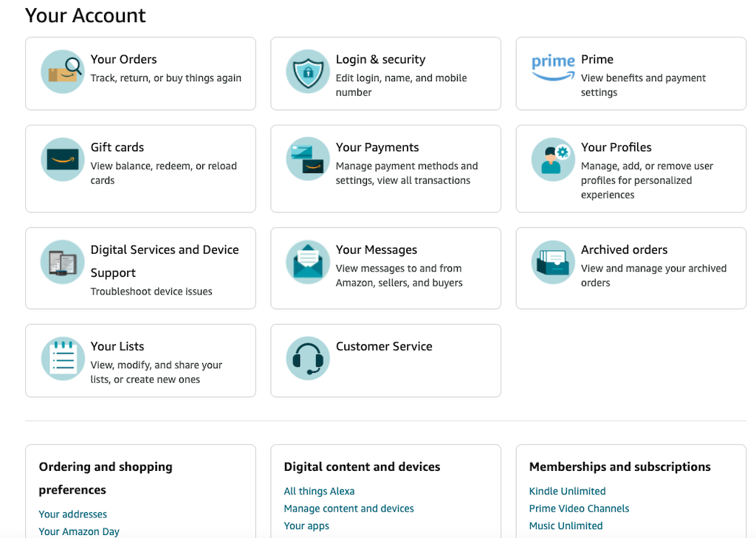This screenshot has height=538, width=756.
Task: Open the Your Profiles heading
Action: 616,147
